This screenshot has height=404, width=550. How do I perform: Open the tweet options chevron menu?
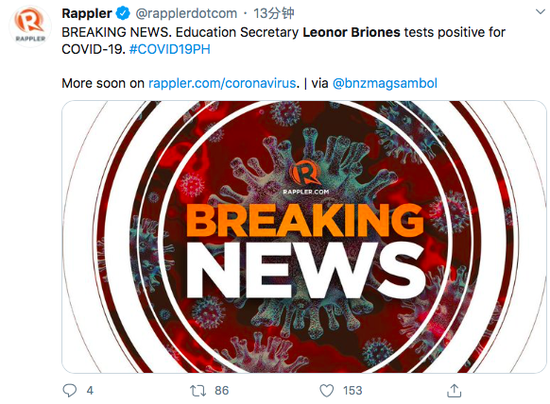tap(541, 12)
